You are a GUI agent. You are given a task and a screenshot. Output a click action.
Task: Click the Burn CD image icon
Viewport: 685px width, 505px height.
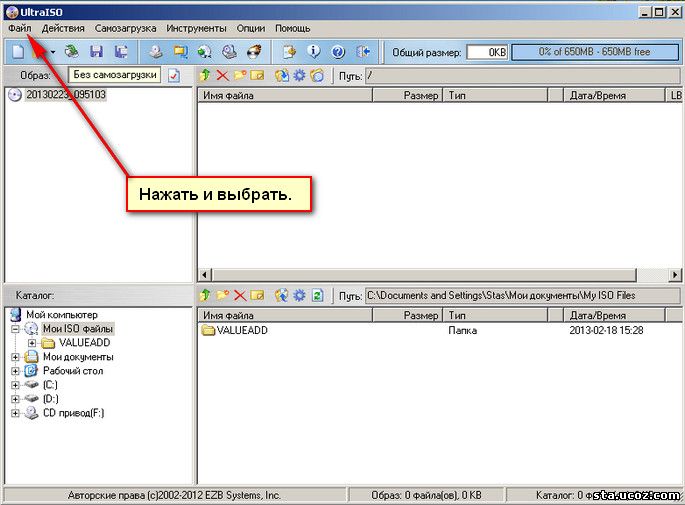254,51
